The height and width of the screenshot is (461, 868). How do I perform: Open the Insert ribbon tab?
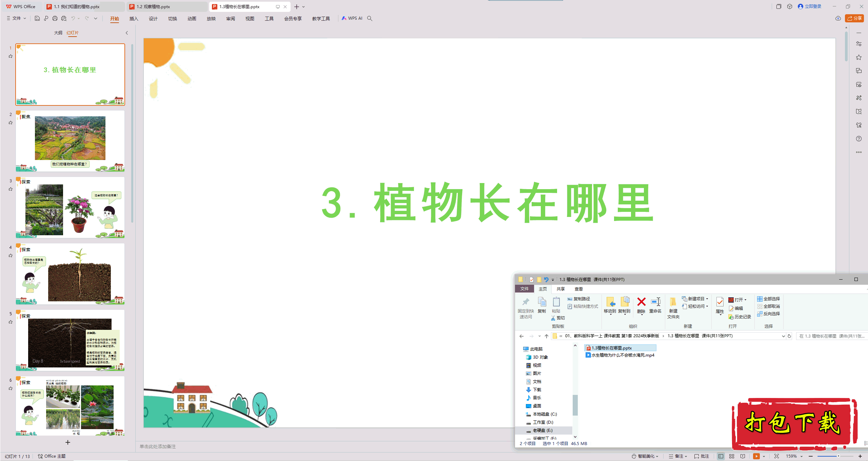(x=134, y=19)
